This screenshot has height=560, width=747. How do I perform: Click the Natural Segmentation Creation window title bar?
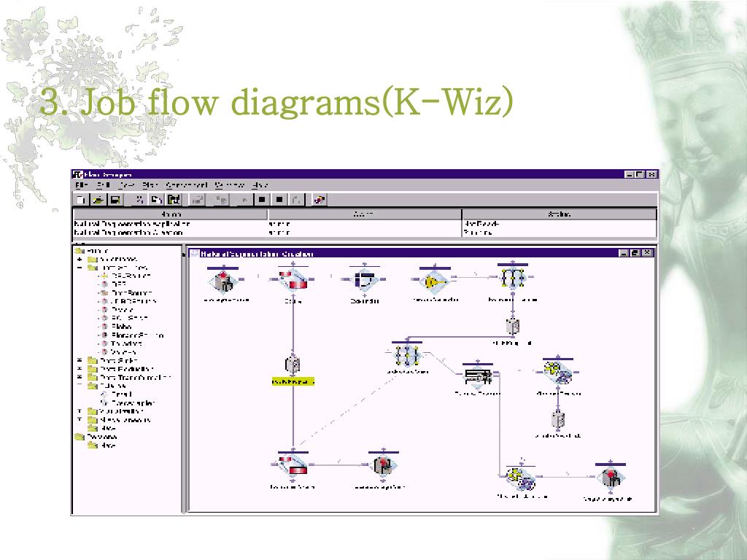[x=403, y=253]
